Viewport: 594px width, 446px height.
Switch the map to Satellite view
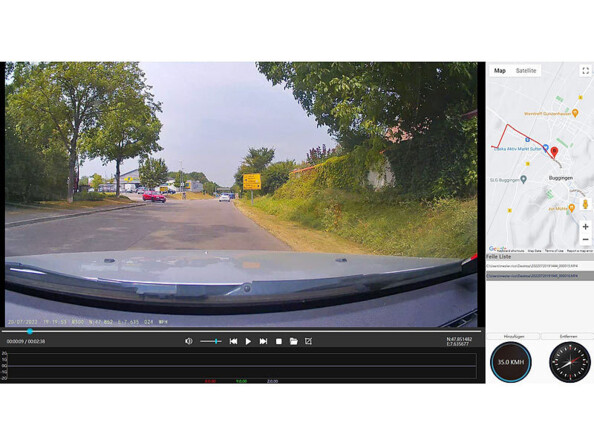[526, 70]
